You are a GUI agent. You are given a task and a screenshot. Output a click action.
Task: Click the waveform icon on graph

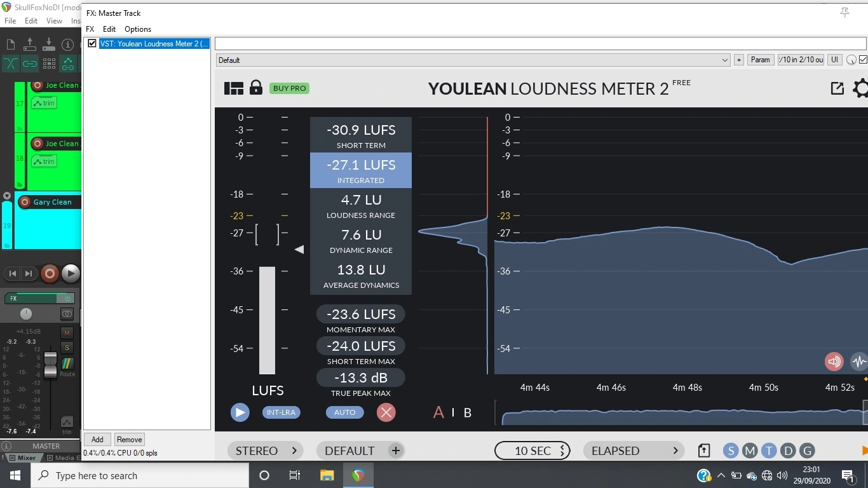(x=858, y=362)
